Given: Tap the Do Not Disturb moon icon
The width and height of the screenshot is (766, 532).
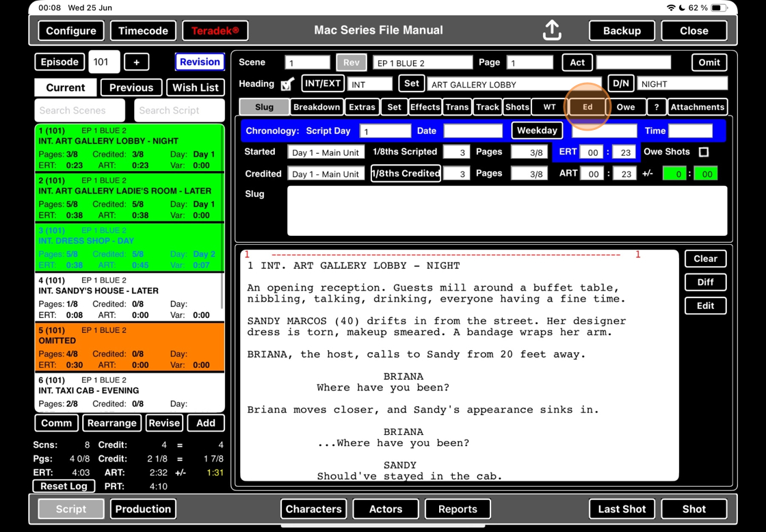Looking at the screenshot, I should tap(681, 8).
